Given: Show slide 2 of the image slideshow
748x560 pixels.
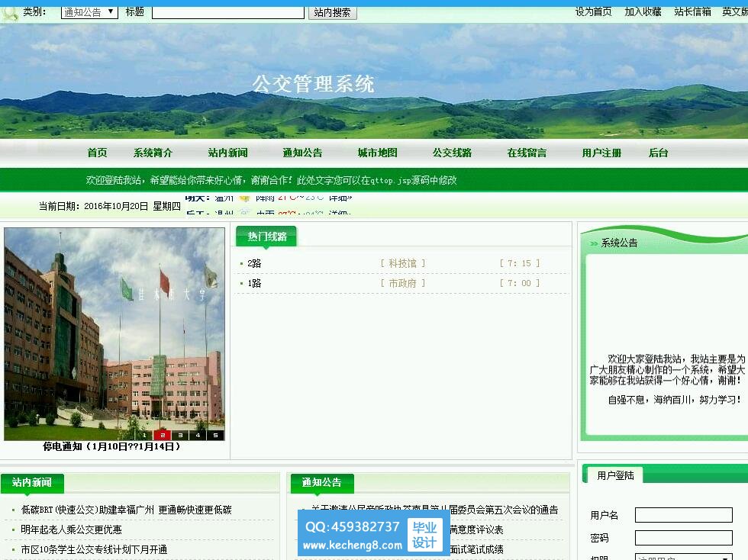Looking at the screenshot, I should click(x=162, y=435).
